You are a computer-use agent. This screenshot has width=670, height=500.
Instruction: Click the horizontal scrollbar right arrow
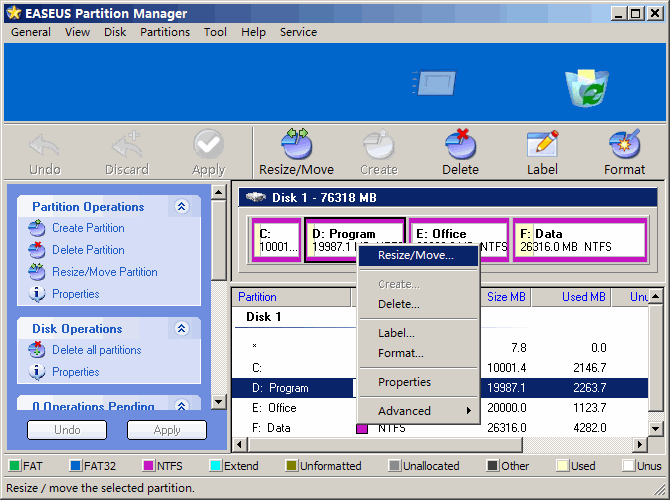tap(640, 444)
